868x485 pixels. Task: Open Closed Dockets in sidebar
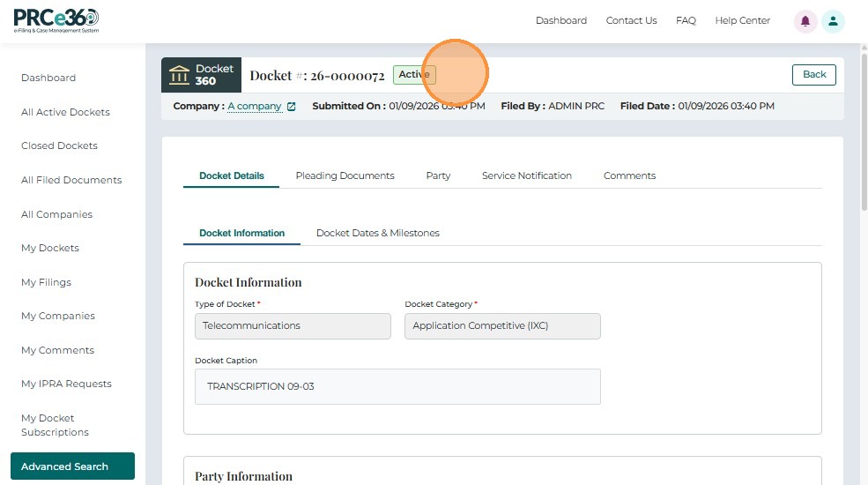click(59, 145)
